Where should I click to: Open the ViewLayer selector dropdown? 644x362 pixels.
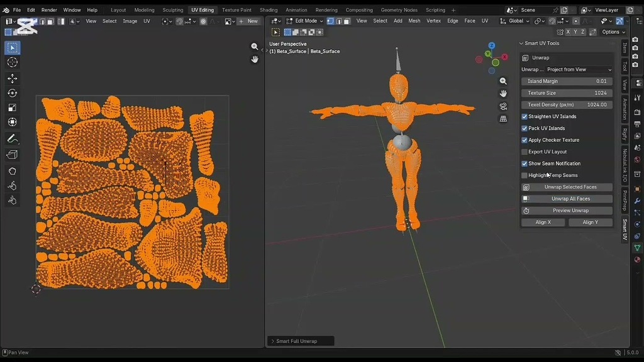pos(585,10)
